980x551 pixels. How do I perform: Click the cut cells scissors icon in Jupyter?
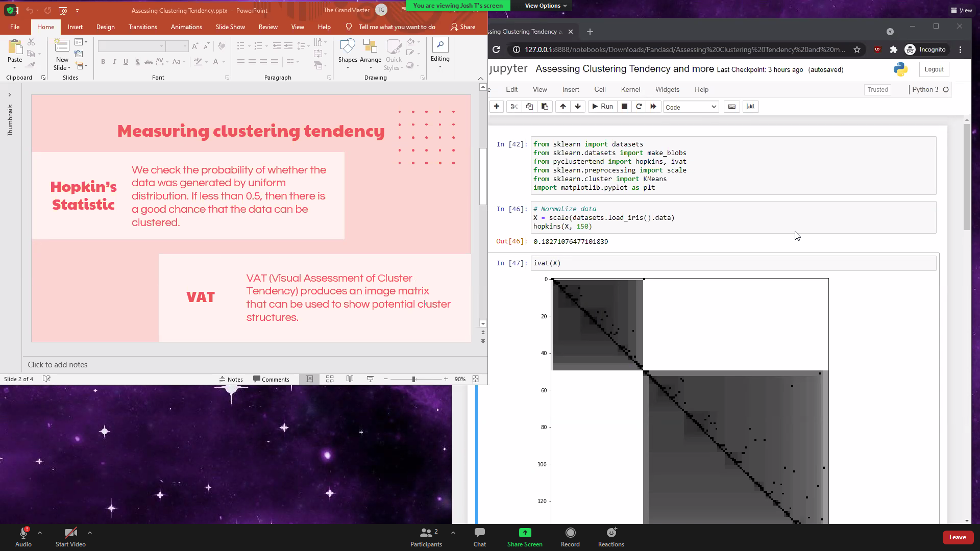click(514, 107)
